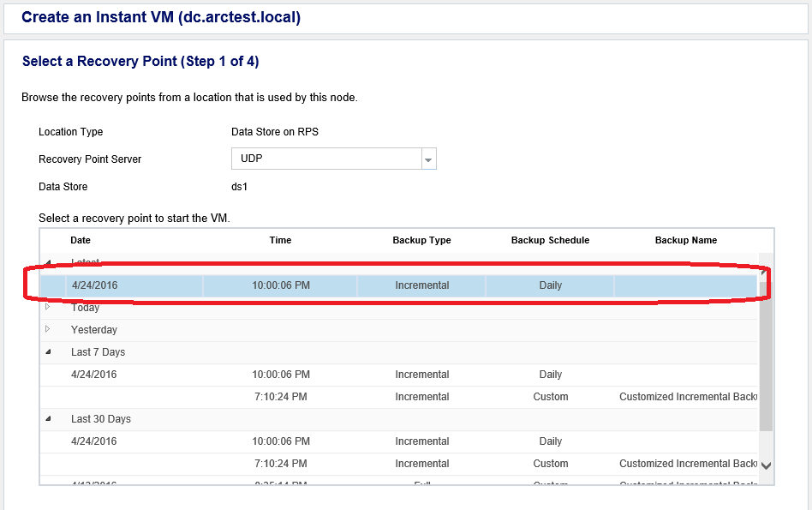Open the Recovery Point Server dropdown arrow
Image resolution: width=812 pixels, height=510 pixels.
pos(429,159)
